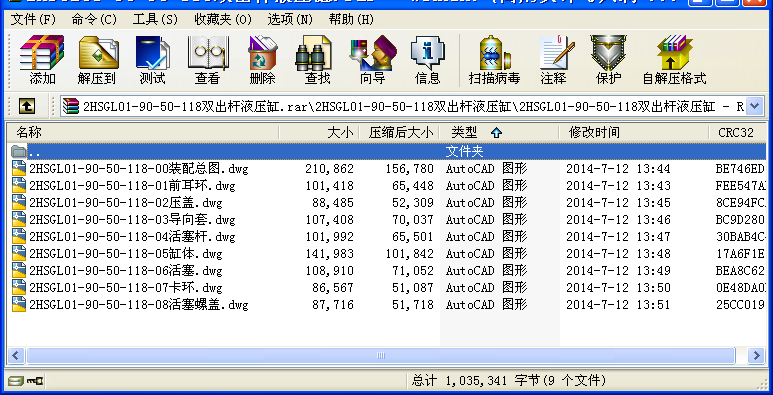Sort by Type (类型) column header
The width and height of the screenshot is (773, 395).
(x=499, y=133)
